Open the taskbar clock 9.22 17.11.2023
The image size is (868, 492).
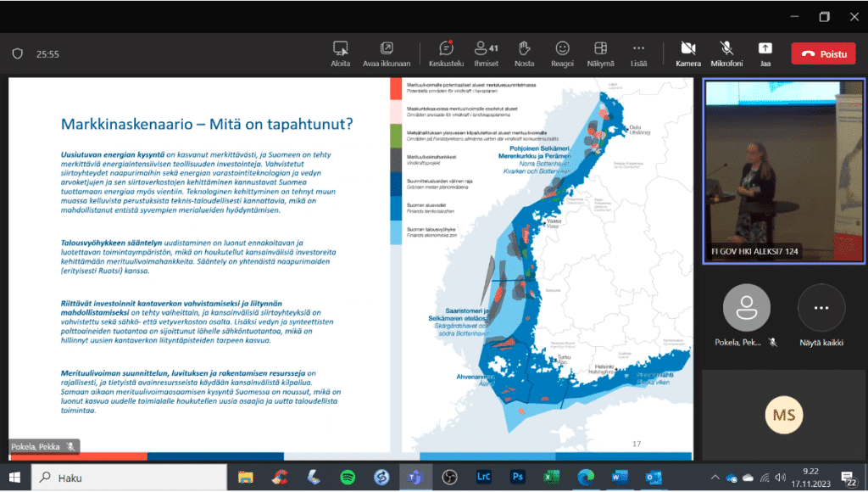[x=811, y=478]
